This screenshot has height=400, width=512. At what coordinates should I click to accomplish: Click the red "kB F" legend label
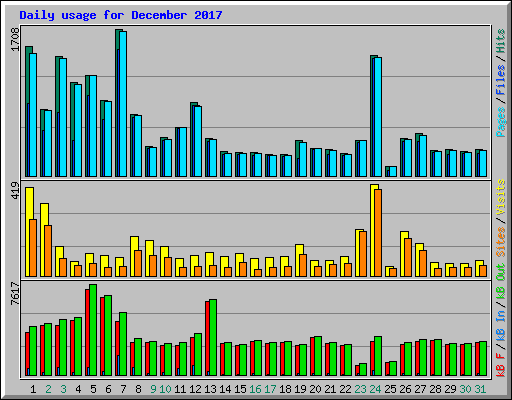[x=501, y=365]
